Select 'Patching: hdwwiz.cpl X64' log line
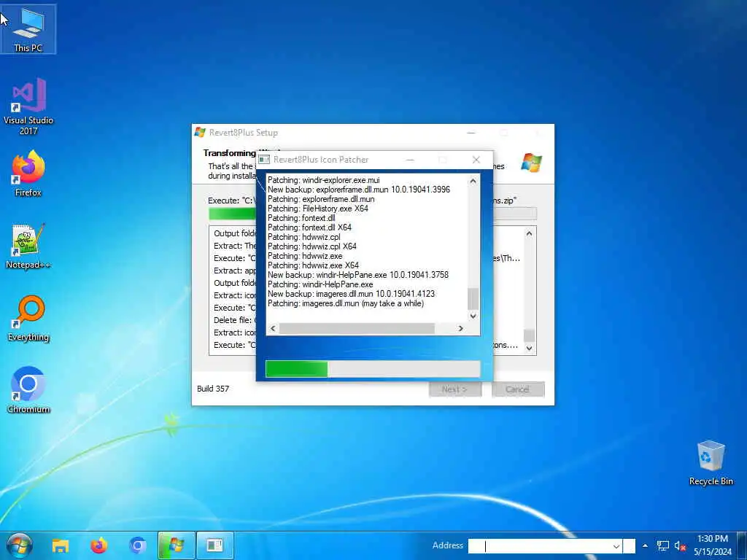 (312, 246)
